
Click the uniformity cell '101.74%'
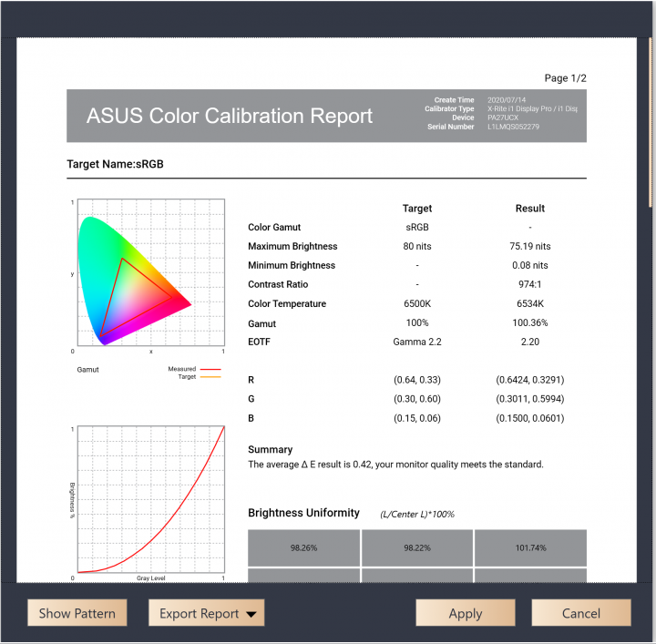(530, 547)
